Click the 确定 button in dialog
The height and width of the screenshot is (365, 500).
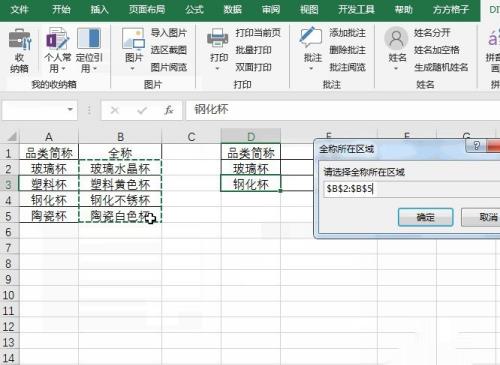click(x=426, y=217)
